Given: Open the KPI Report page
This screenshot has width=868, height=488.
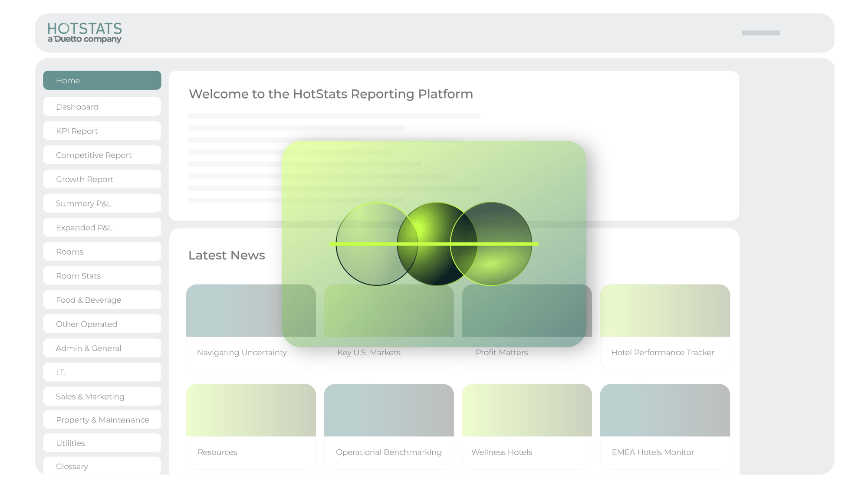Looking at the screenshot, I should 102,131.
